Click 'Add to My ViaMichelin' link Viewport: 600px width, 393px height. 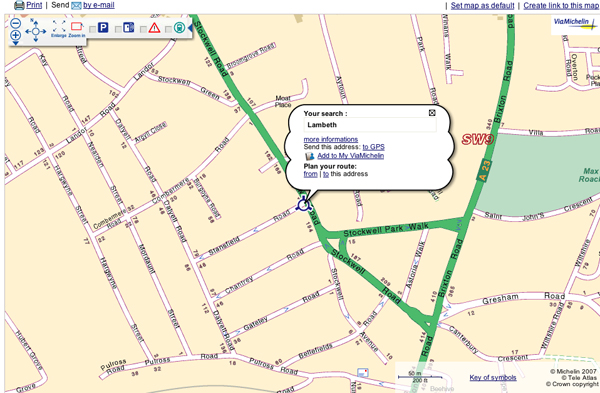[x=351, y=156]
